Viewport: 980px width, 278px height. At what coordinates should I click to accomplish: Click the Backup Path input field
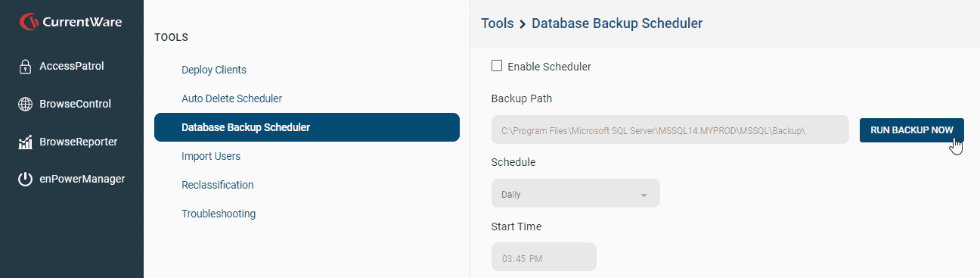[x=670, y=130]
